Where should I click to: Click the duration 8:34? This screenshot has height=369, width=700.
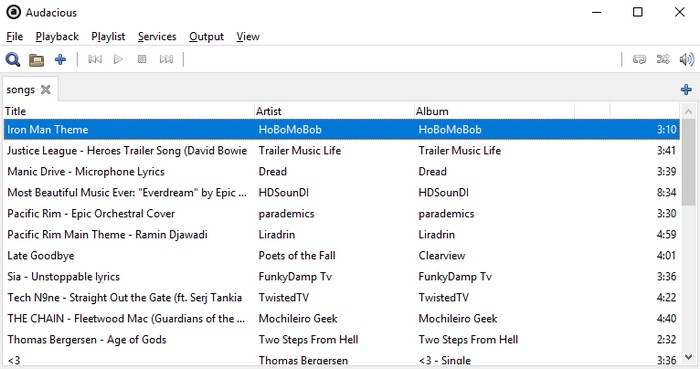pyautogui.click(x=667, y=192)
